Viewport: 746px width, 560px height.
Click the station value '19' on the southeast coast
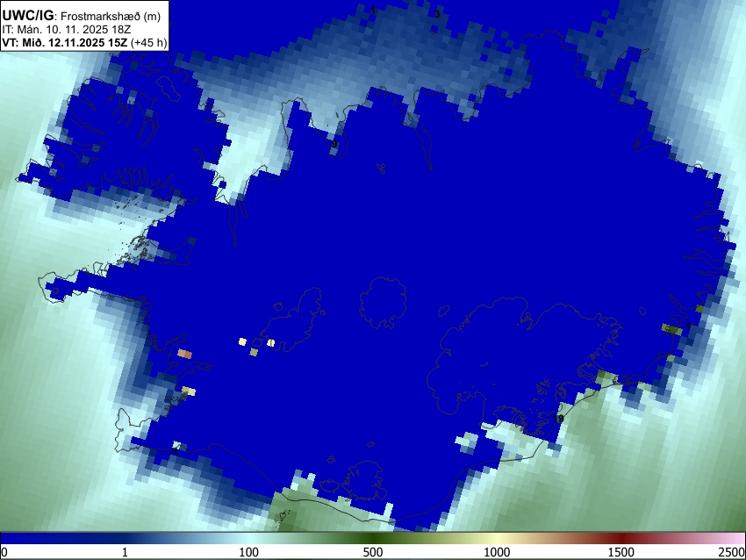(x=560, y=419)
